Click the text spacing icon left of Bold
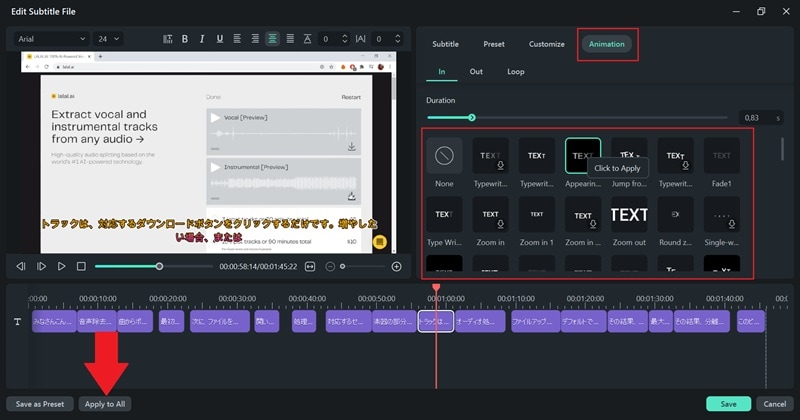Screen dimensions: 800x420 (x=167, y=39)
